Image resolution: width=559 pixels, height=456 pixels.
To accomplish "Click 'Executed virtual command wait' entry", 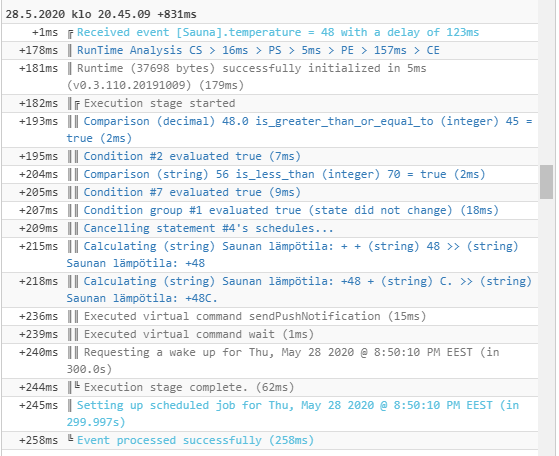I will (x=270, y=334).
